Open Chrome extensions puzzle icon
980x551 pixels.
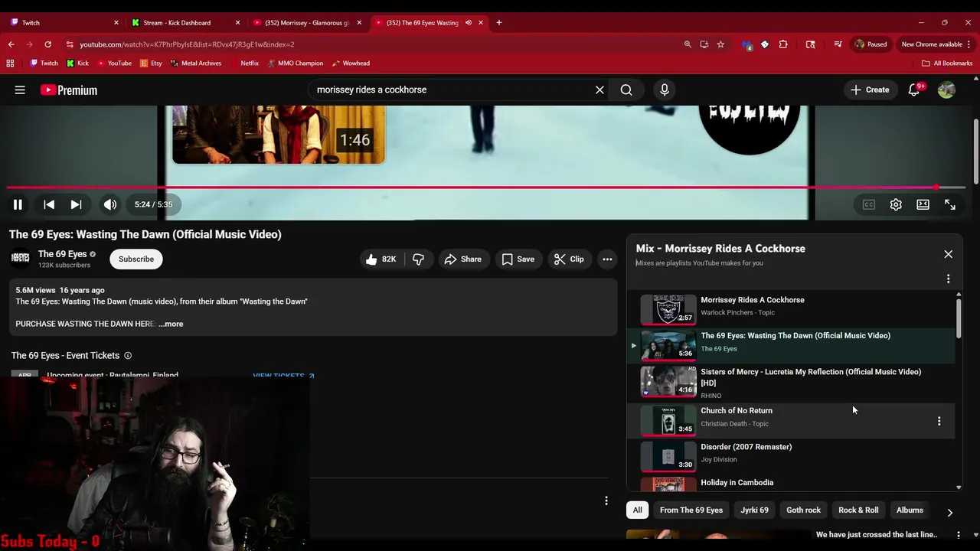tap(783, 44)
